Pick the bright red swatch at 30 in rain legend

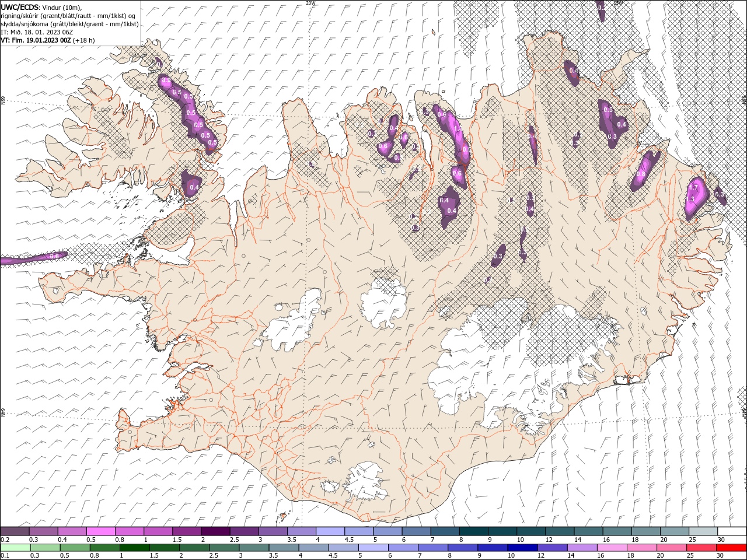[732, 548]
